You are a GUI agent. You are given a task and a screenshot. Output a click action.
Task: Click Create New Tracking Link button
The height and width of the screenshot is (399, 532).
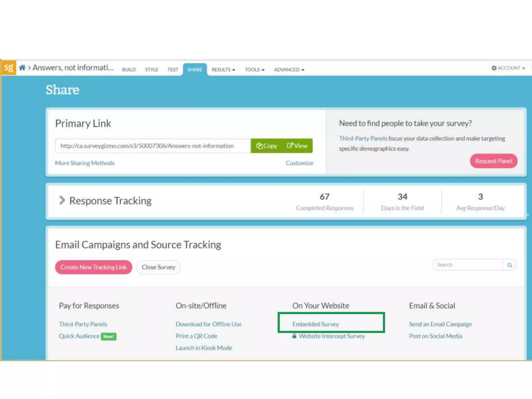(94, 267)
